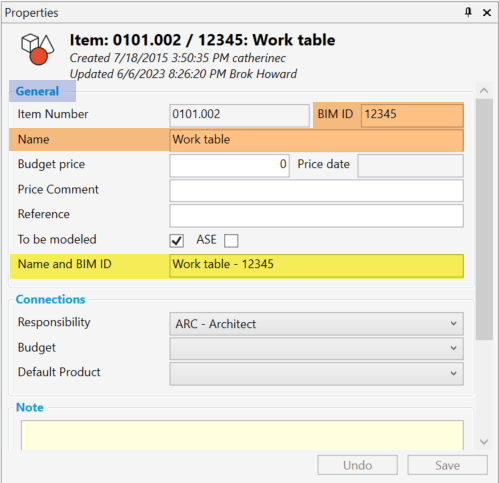This screenshot has width=499, height=483.
Task: Click the Budget price input field
Action: (x=229, y=165)
